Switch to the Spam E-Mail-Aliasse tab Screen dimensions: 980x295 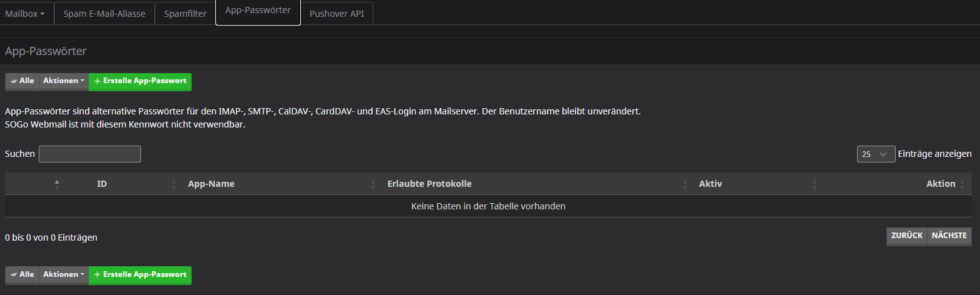104,13
